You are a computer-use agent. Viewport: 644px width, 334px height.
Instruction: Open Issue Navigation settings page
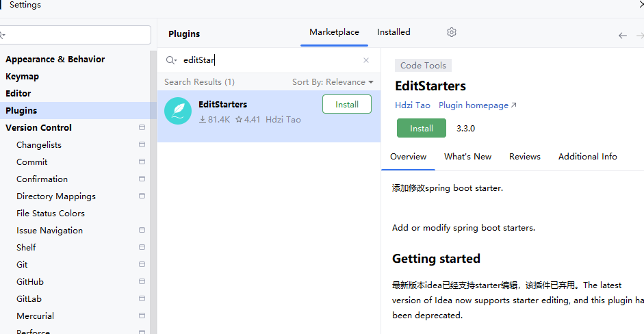pyautogui.click(x=50, y=230)
